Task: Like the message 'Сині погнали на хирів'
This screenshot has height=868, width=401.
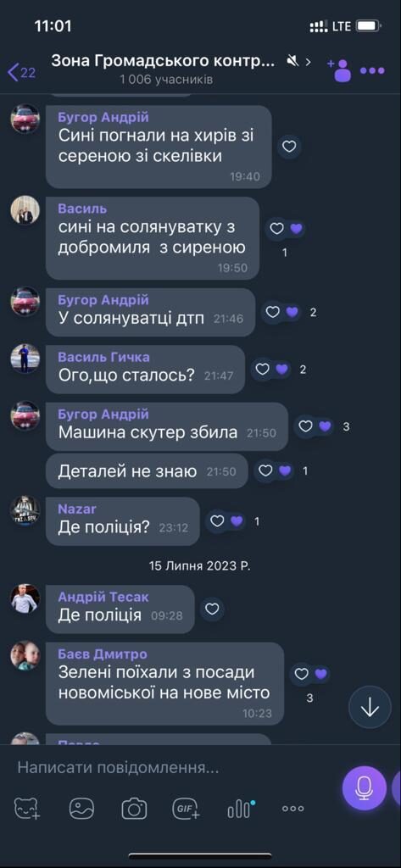Action: pos(289,147)
